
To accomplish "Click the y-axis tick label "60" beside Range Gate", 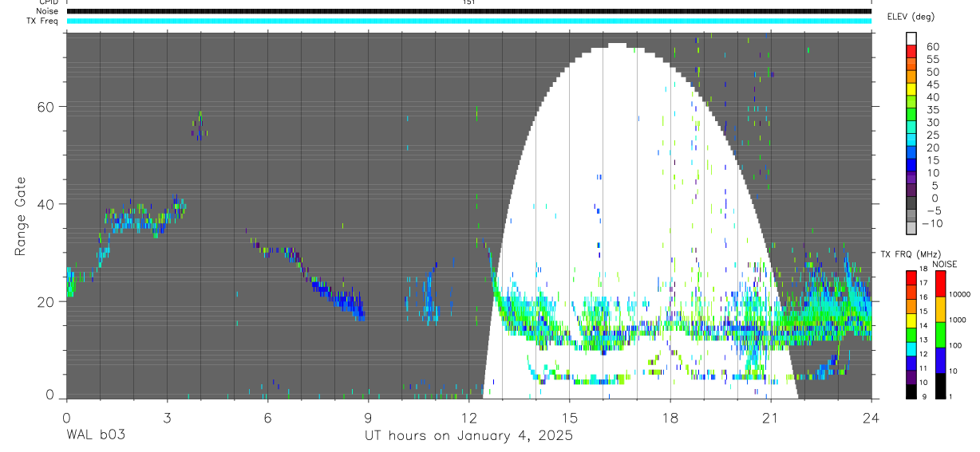I will [46, 106].
